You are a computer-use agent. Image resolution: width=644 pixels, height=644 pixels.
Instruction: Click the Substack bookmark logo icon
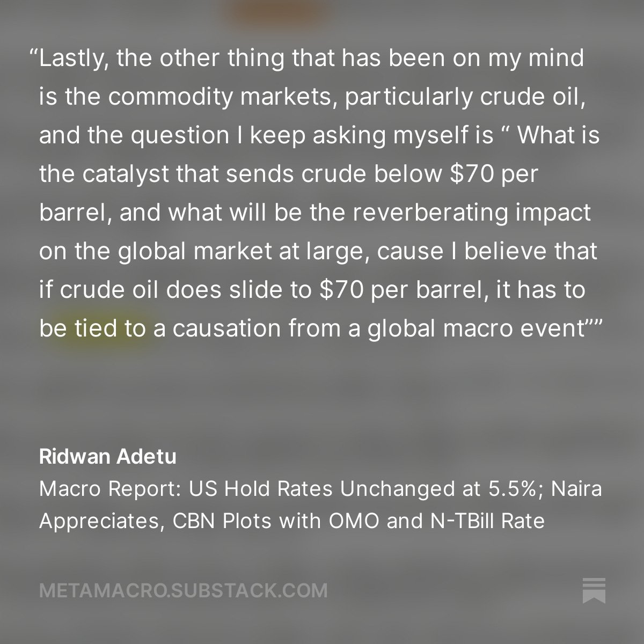click(594, 590)
